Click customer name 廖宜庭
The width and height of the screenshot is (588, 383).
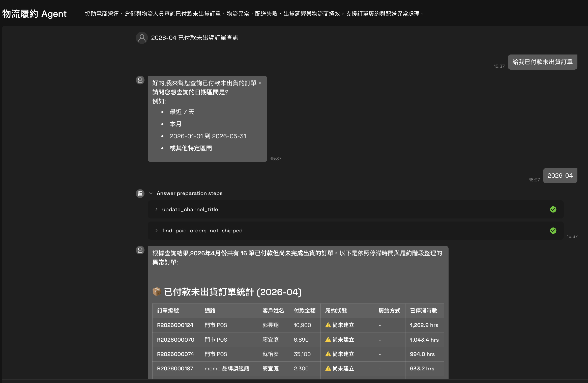click(x=271, y=340)
